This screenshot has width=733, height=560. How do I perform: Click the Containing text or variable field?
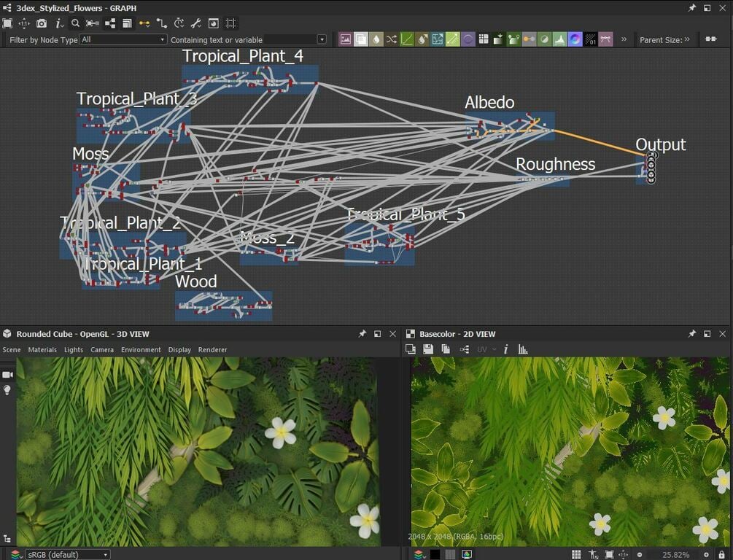(x=290, y=39)
